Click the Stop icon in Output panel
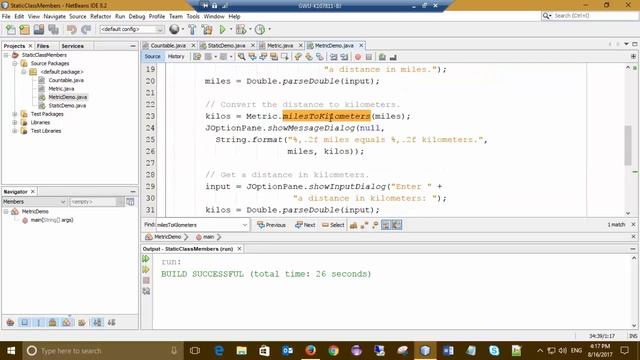 coord(146,280)
